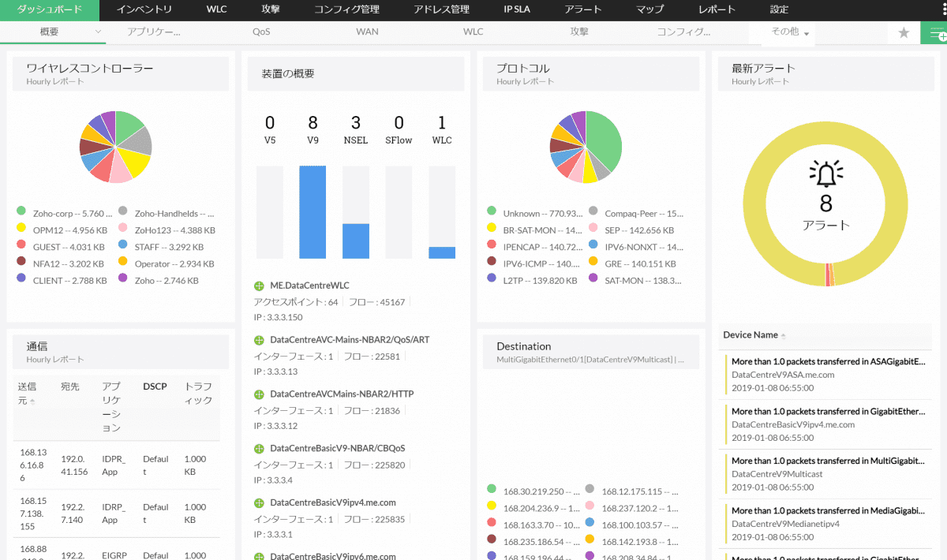Click the star favorites icon
Viewport: 947px width, 560px height.
coord(904,32)
